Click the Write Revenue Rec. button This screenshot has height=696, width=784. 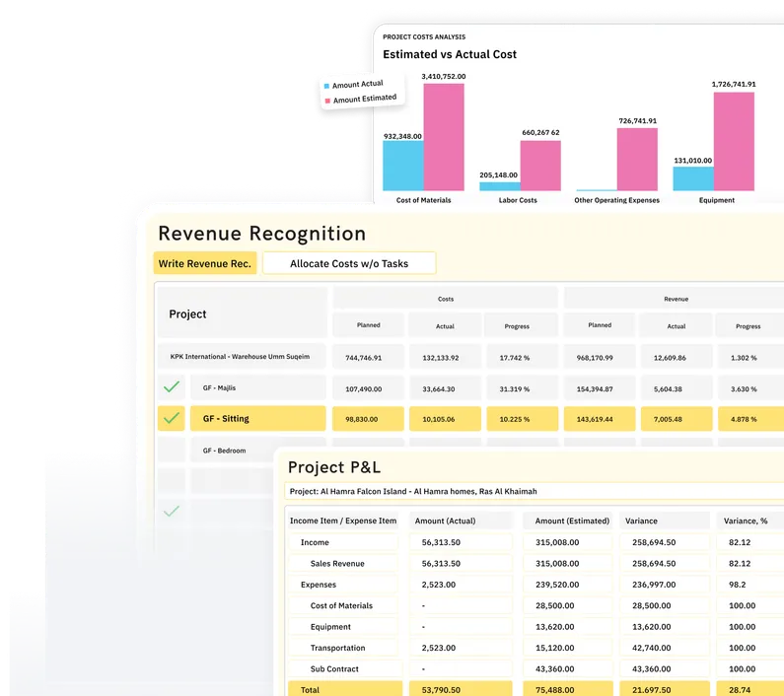click(x=204, y=263)
